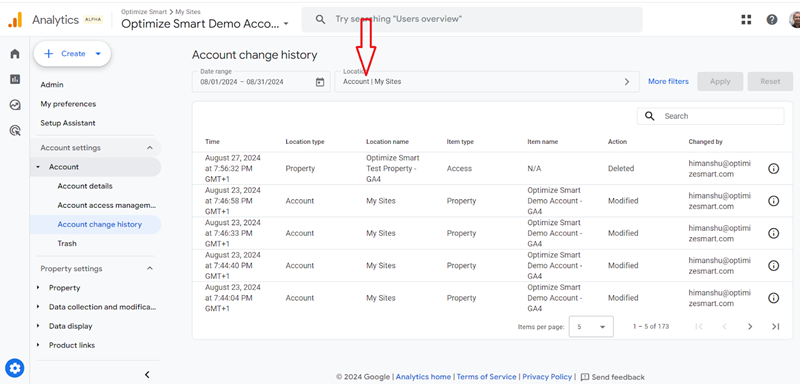Expand the Property tree item

[38, 288]
